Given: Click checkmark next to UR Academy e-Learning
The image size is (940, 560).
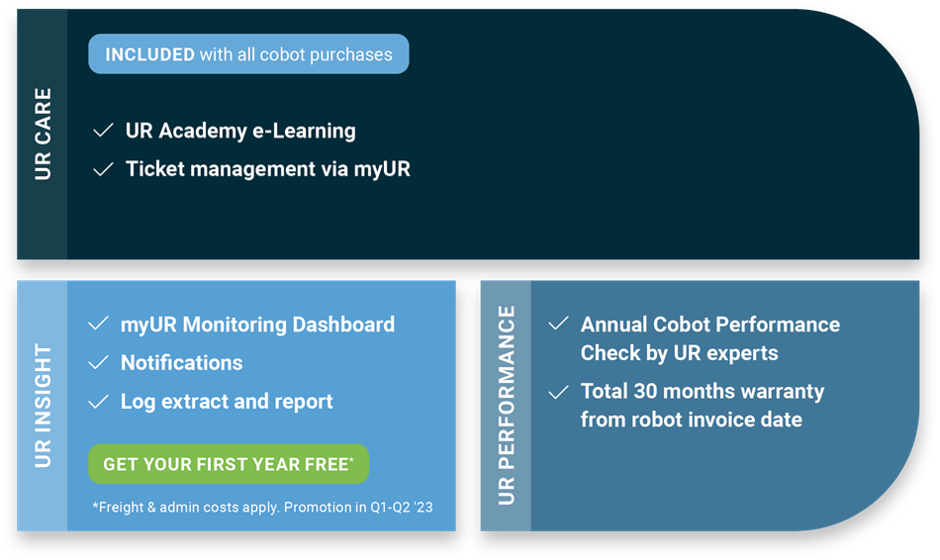Looking at the screenshot, I should [x=104, y=131].
